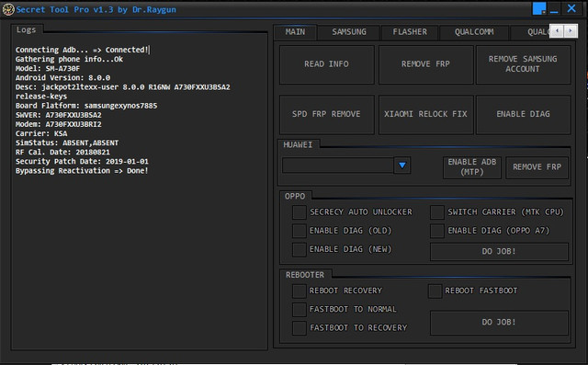This screenshot has width=588, height=365.
Task: Click the READ INFO button
Action: tap(327, 64)
